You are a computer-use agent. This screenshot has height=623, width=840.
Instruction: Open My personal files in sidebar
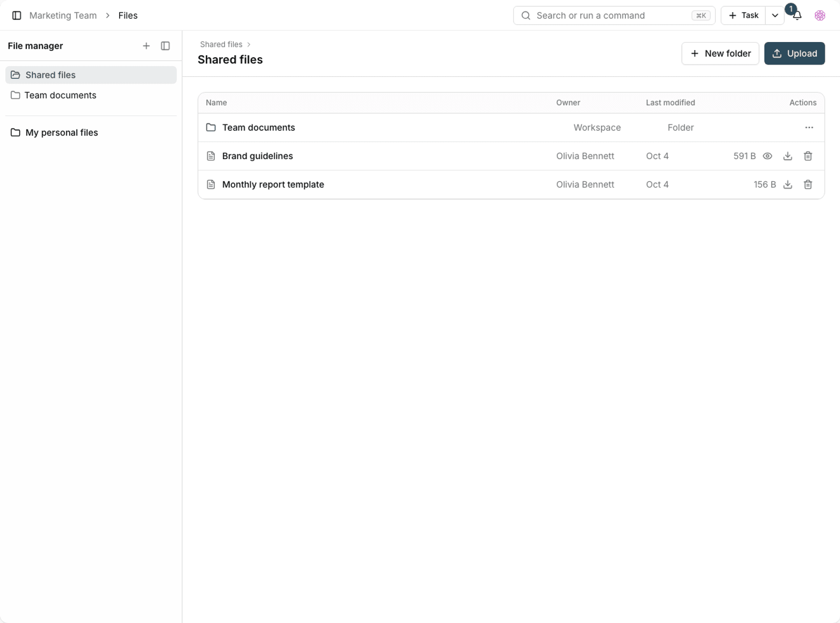coord(91,132)
